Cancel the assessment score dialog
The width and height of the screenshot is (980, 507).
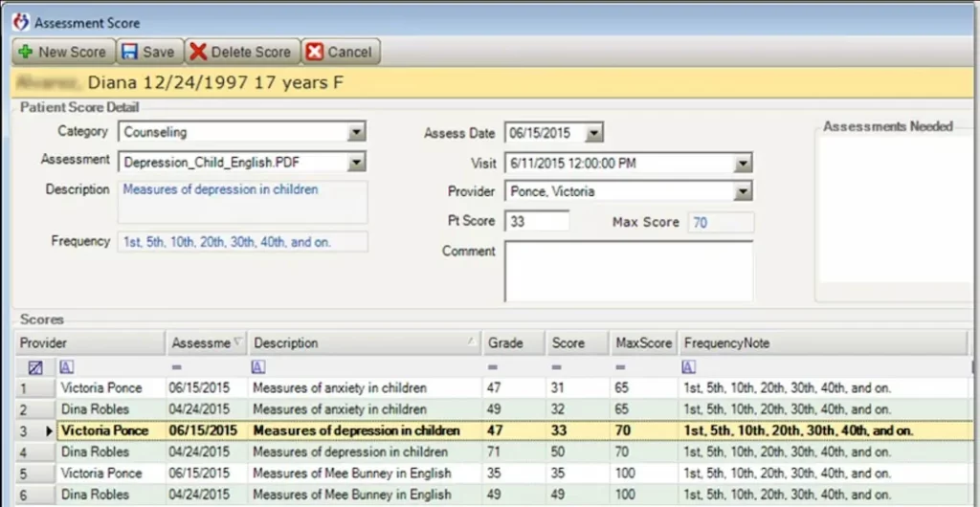341,52
